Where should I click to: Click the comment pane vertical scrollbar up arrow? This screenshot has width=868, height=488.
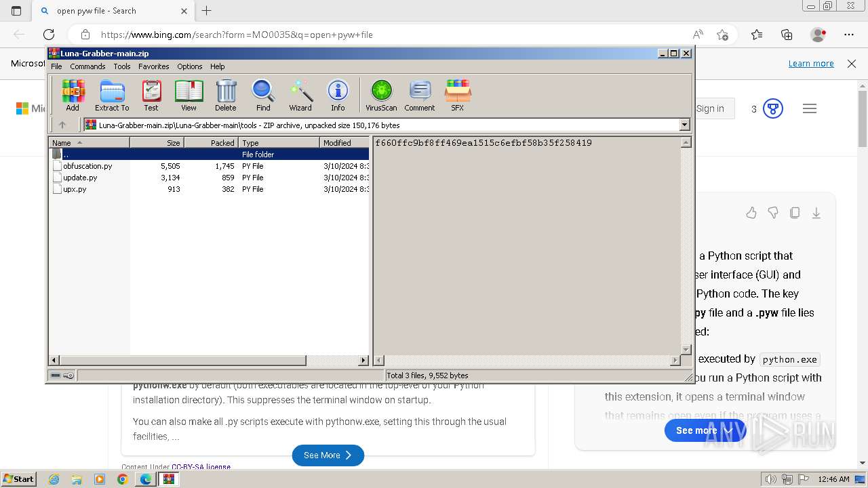686,142
